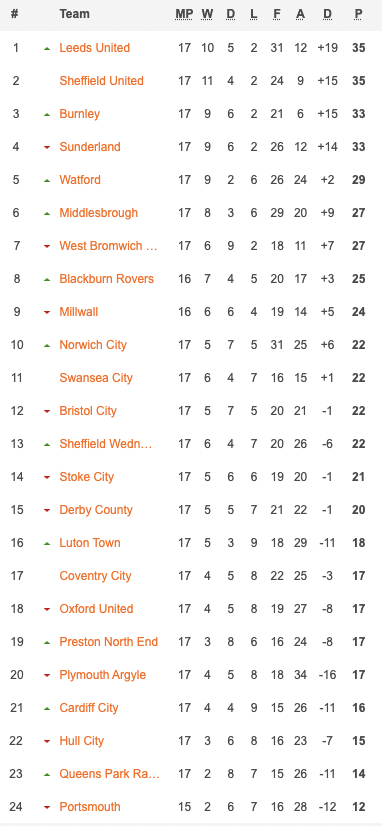
Task: Click the MP column header
Action: pos(184,14)
